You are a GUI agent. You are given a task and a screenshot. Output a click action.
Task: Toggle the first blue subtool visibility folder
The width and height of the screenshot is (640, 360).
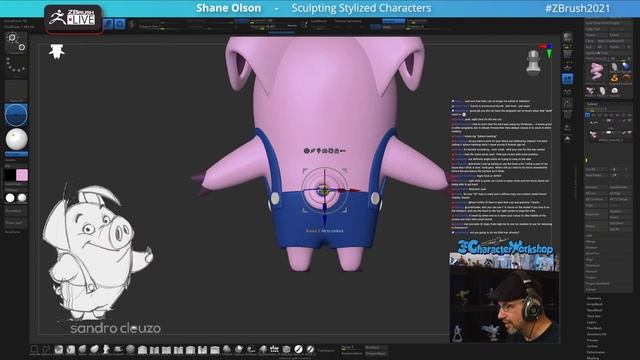coord(588,115)
